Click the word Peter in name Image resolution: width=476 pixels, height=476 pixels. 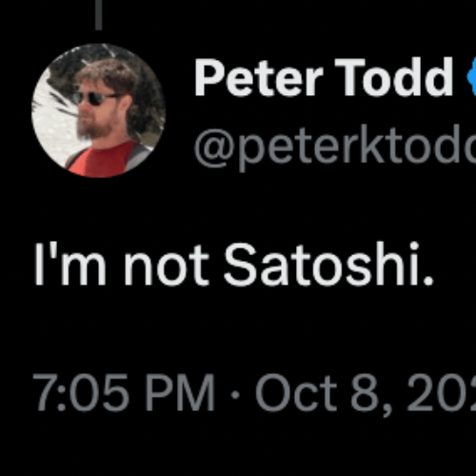tap(259, 77)
